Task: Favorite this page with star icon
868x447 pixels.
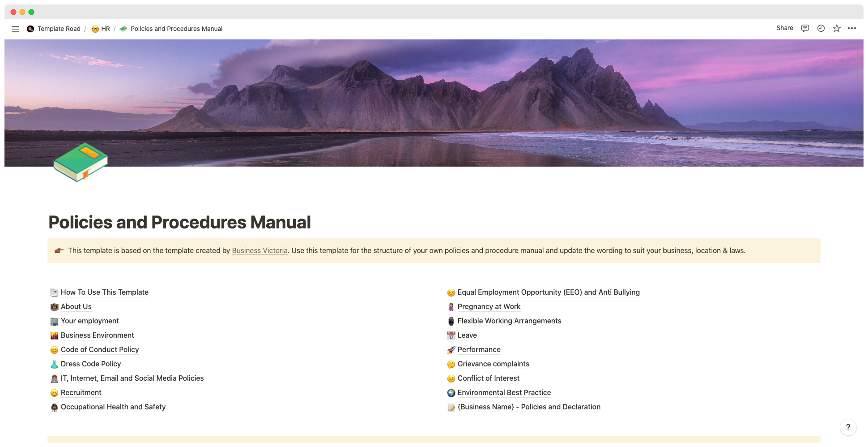Action: click(836, 28)
